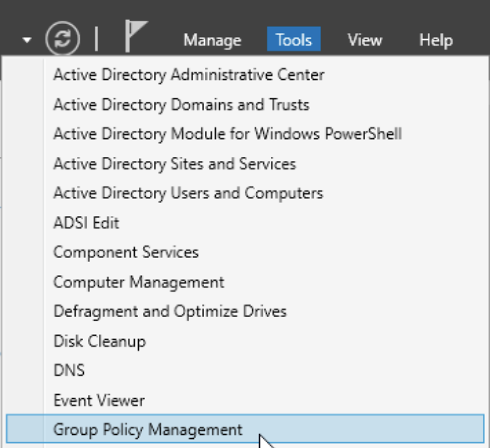The width and height of the screenshot is (490, 448).
Task: Select ADSI Edit from Tools list
Action: (x=245, y=223)
